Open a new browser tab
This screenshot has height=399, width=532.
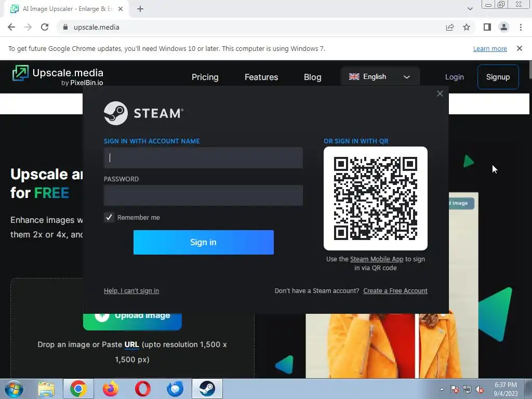pos(140,9)
